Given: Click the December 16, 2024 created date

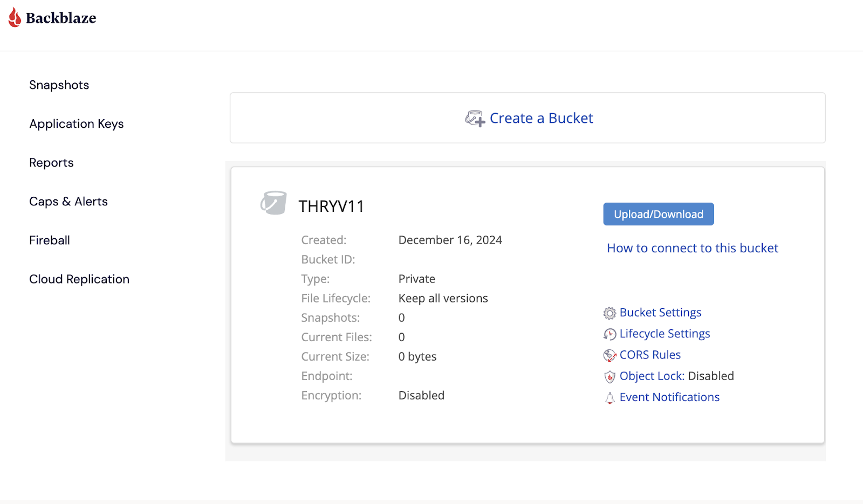Looking at the screenshot, I should 450,240.
